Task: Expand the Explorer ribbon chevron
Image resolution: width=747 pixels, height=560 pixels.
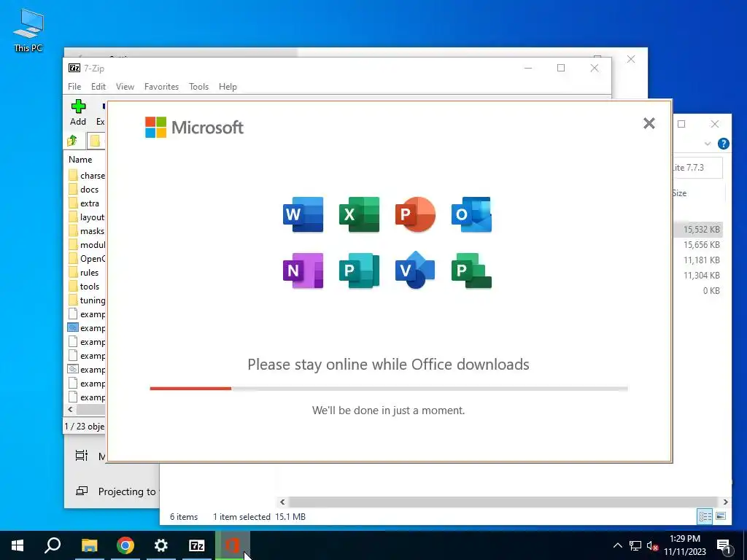Action: pos(708,144)
